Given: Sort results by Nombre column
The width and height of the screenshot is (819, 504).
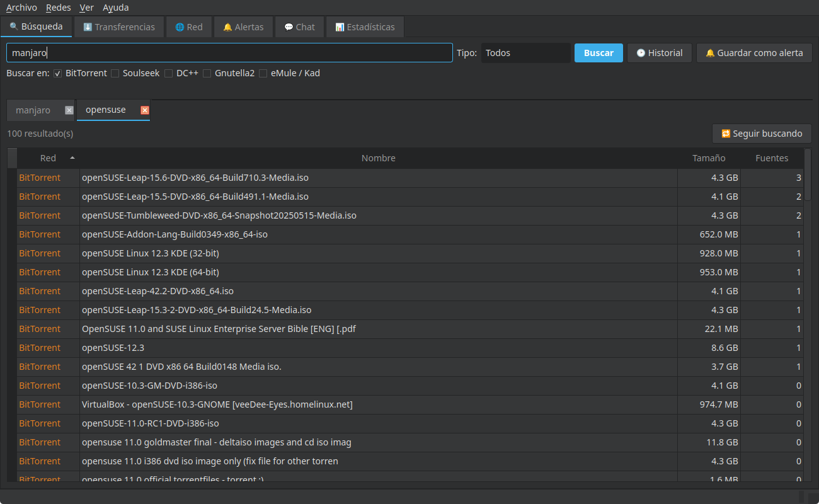Looking at the screenshot, I should [379, 158].
